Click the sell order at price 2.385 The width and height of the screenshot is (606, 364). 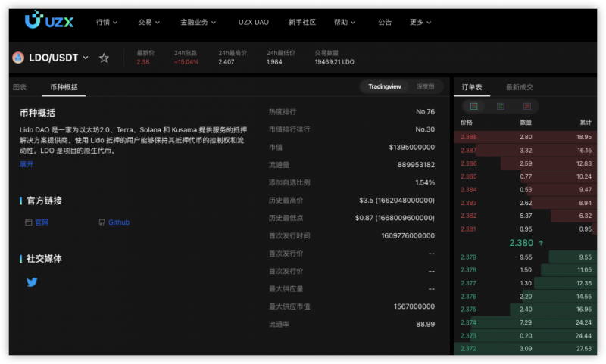(x=526, y=176)
